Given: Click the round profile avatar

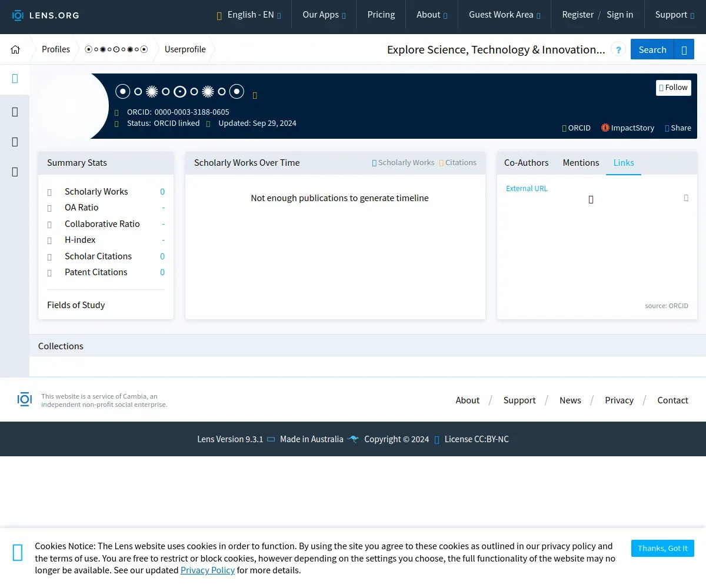Looking at the screenshot, I should (74, 106).
